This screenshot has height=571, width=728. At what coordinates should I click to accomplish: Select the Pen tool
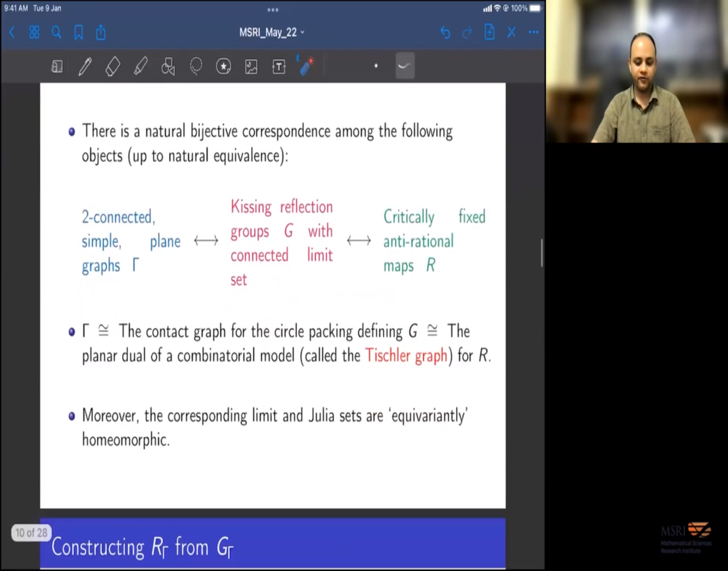(x=84, y=66)
